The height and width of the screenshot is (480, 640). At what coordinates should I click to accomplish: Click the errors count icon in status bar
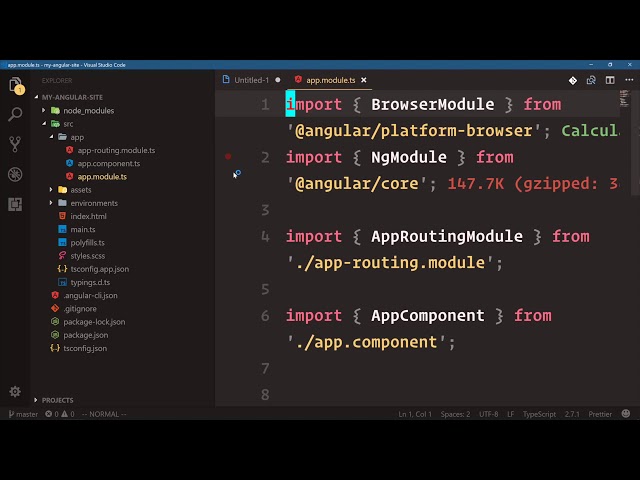point(52,414)
